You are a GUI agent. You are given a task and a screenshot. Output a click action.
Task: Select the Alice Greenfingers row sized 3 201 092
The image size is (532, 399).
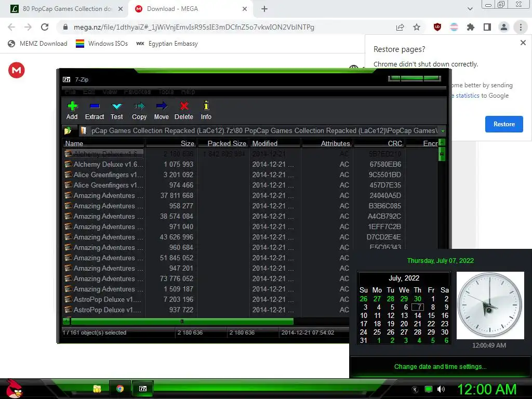[x=250, y=175]
